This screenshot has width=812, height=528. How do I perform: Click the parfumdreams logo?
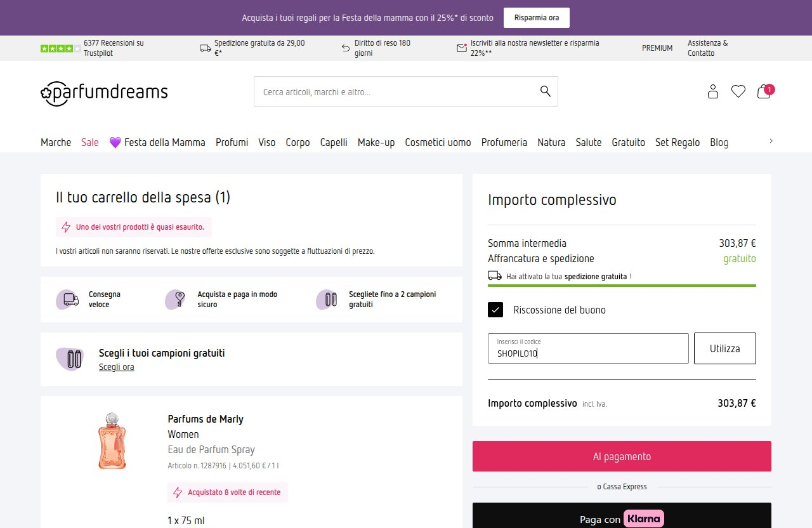(x=104, y=93)
